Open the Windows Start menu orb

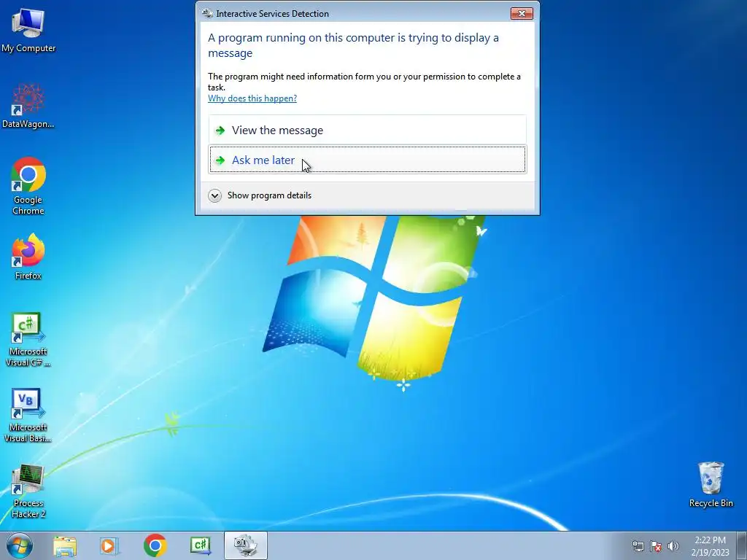pos(20,545)
